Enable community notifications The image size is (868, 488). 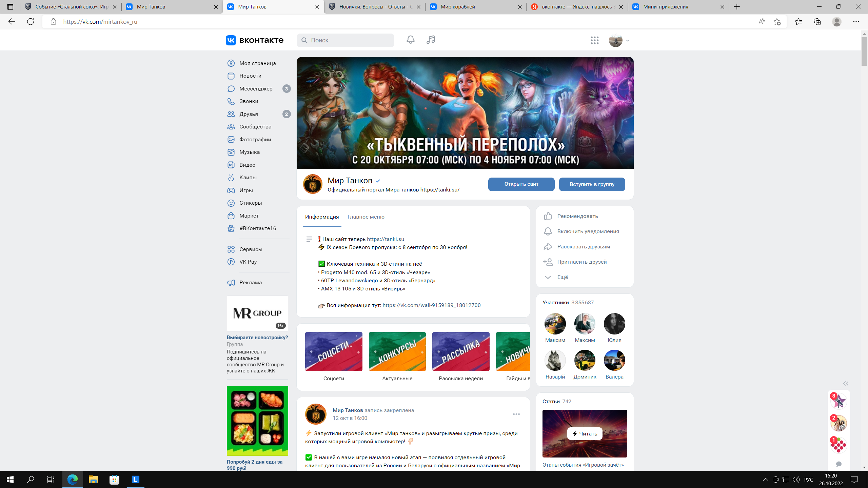click(588, 231)
